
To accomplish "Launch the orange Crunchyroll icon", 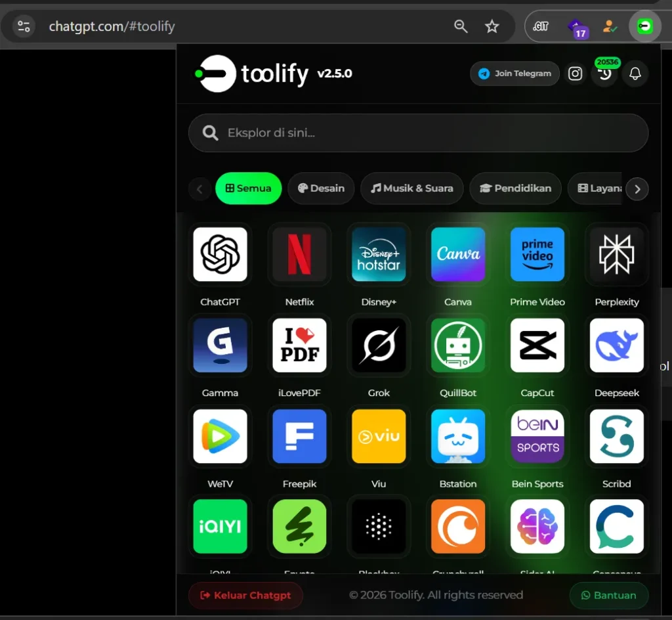I will (457, 526).
